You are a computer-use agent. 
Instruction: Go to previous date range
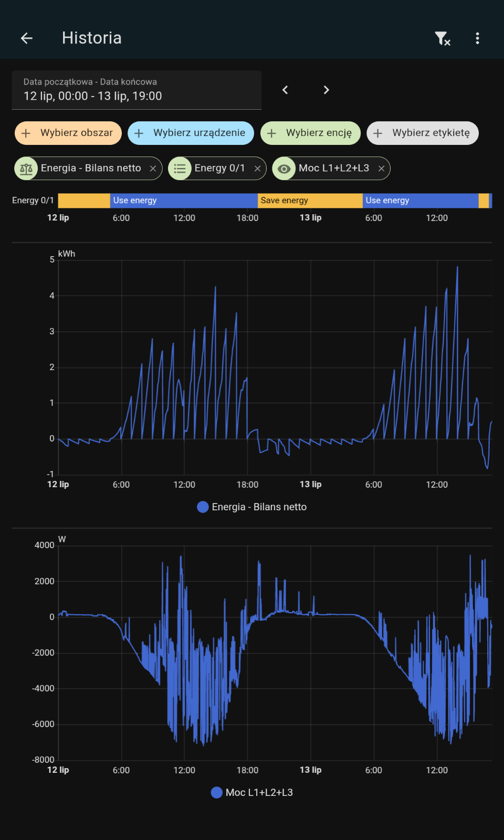[285, 90]
